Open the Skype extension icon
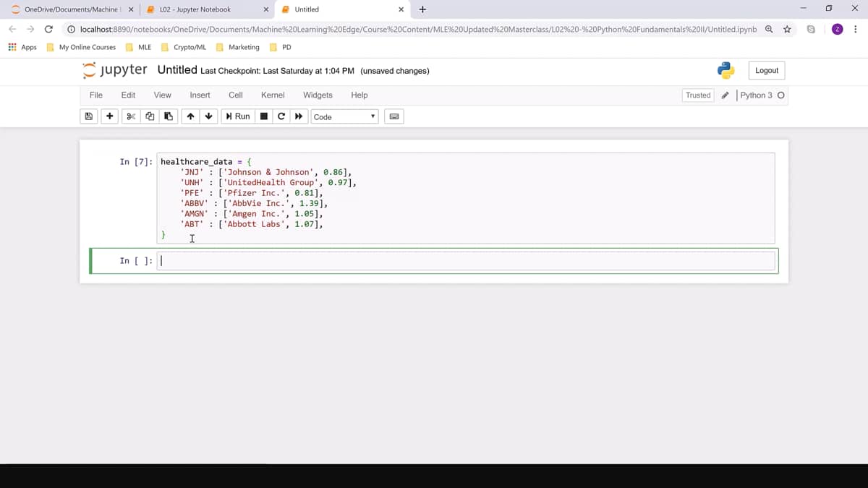 [x=811, y=29]
